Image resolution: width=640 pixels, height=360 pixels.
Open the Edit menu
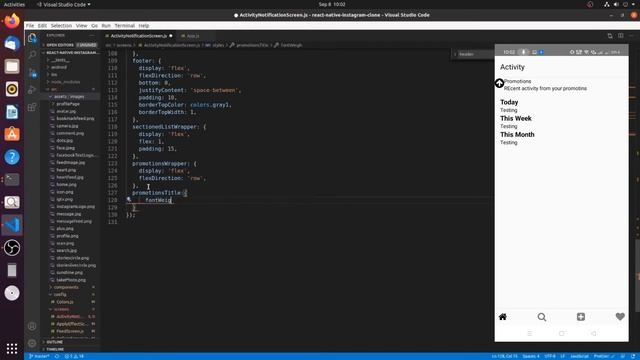pos(42,25)
